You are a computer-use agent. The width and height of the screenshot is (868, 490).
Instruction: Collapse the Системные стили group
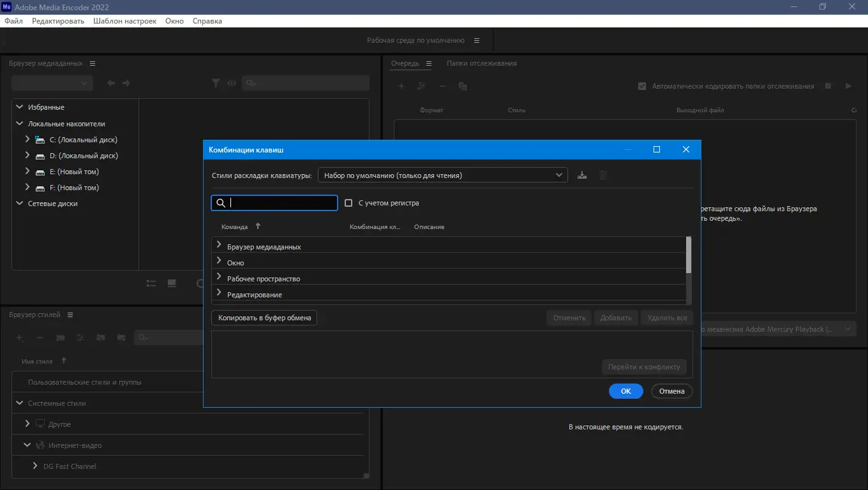click(x=20, y=403)
